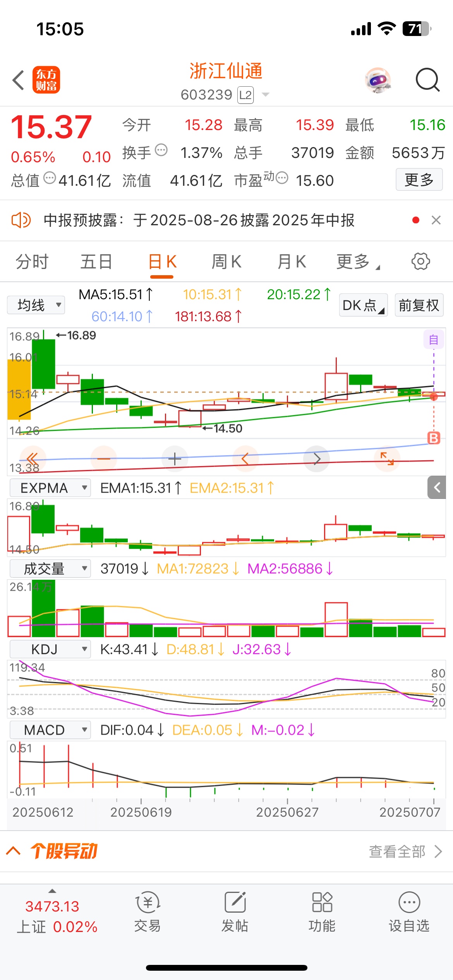This screenshot has width=453, height=980.
Task: Expand stock code dropdown triangle
Action: pyautogui.click(x=266, y=94)
